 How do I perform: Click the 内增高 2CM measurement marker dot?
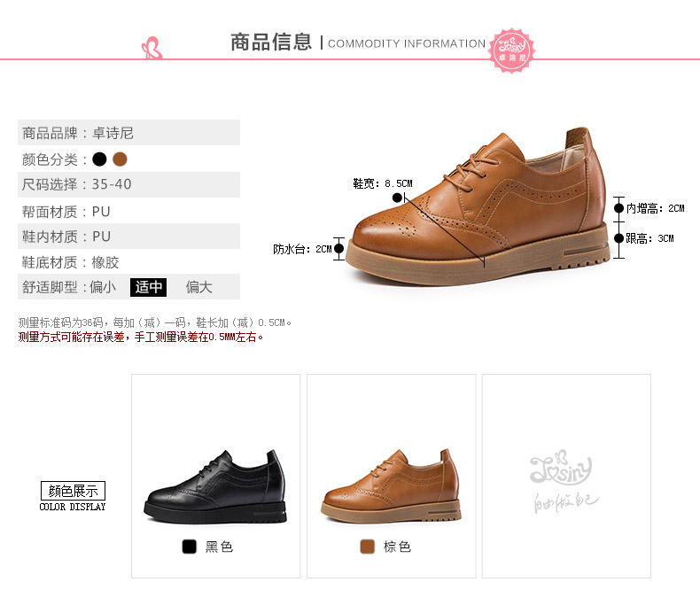coord(618,208)
